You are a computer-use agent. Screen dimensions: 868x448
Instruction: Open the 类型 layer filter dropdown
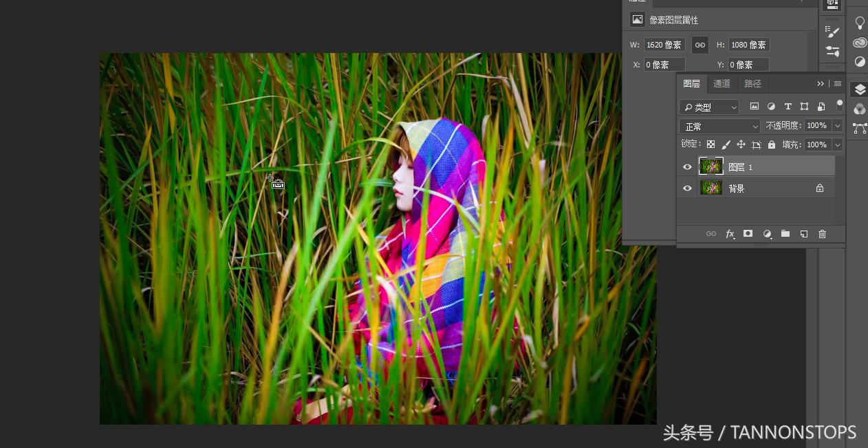(708, 107)
